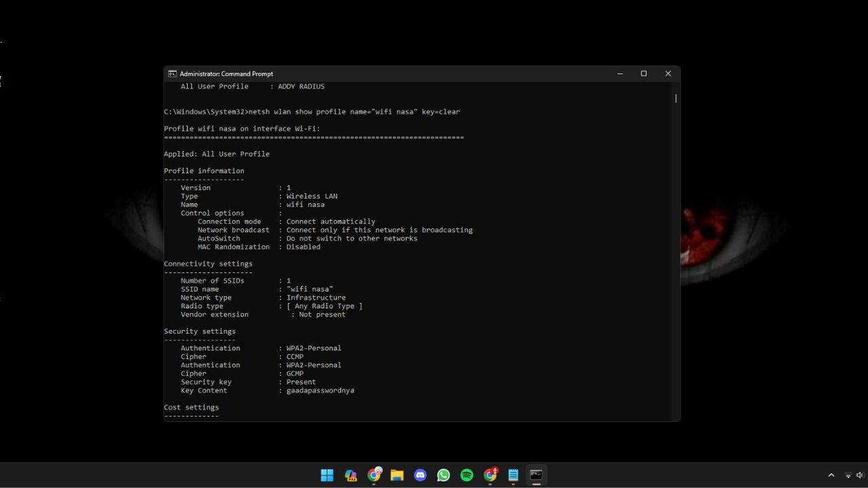Open Spotify from the taskbar
Screen dimensions: 868x488
click(x=467, y=475)
